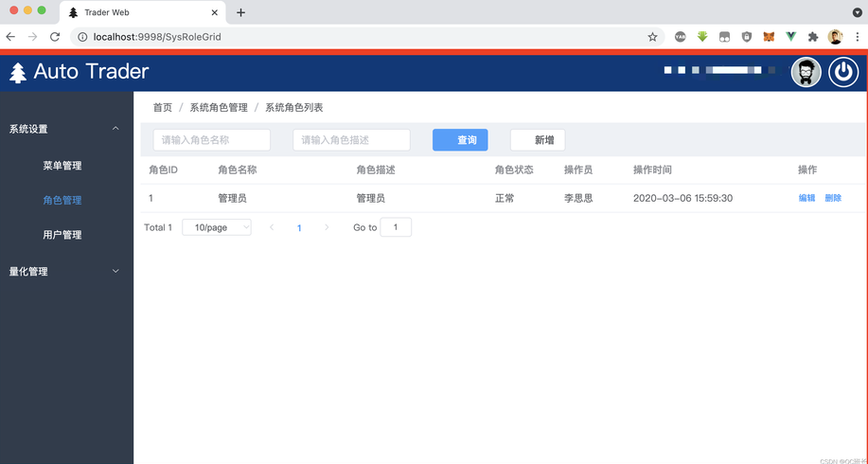Viewport: 868px width, 464px height.
Task: Click the localhost address bar
Action: click(x=365, y=37)
